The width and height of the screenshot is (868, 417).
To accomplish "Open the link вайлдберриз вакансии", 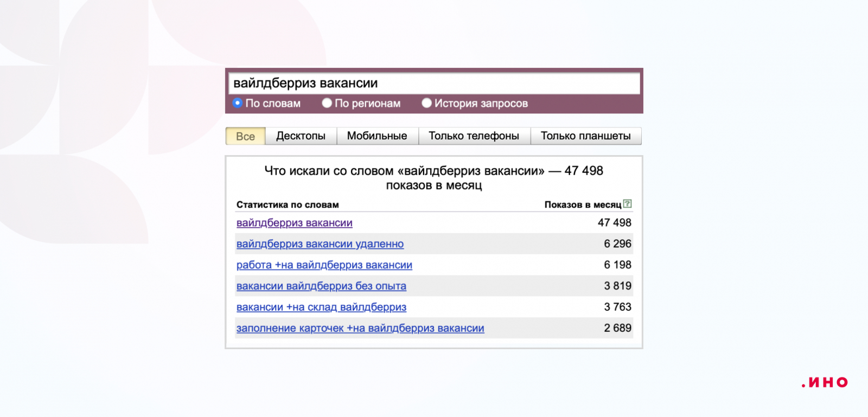I will click(295, 223).
